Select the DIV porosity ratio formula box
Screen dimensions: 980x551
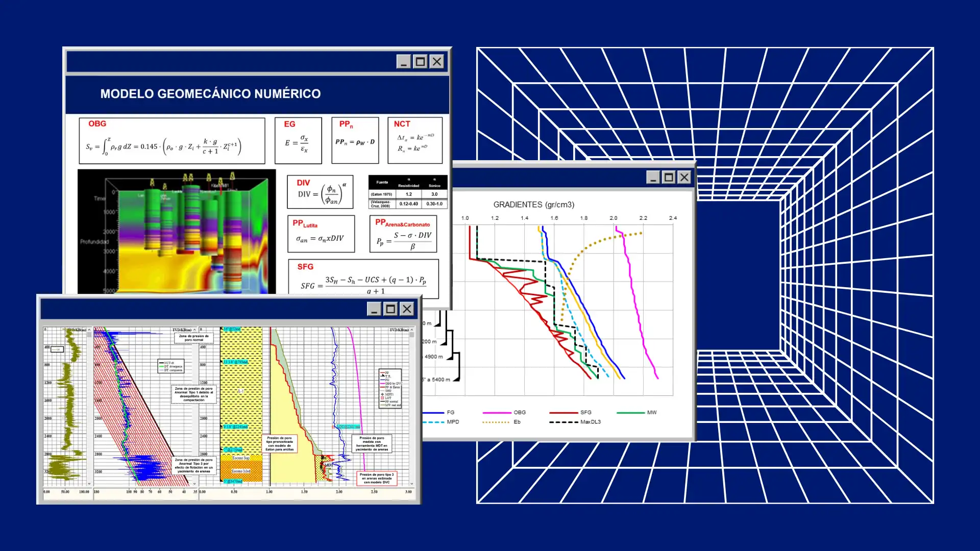coord(320,192)
